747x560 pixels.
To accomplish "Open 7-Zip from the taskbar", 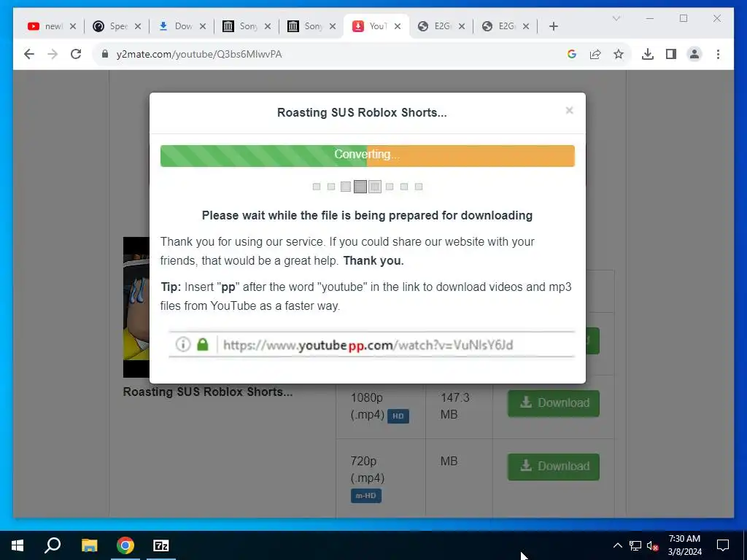I will coord(161,545).
